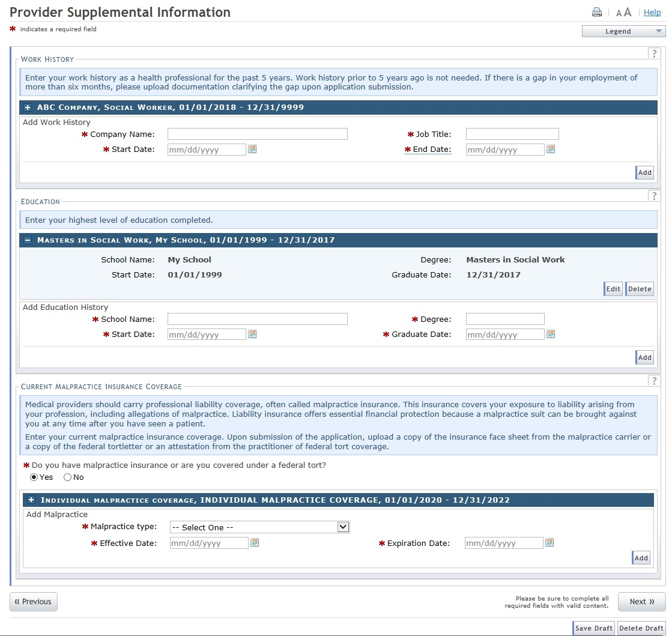Select Yes for malpractice insurance

pos(34,477)
